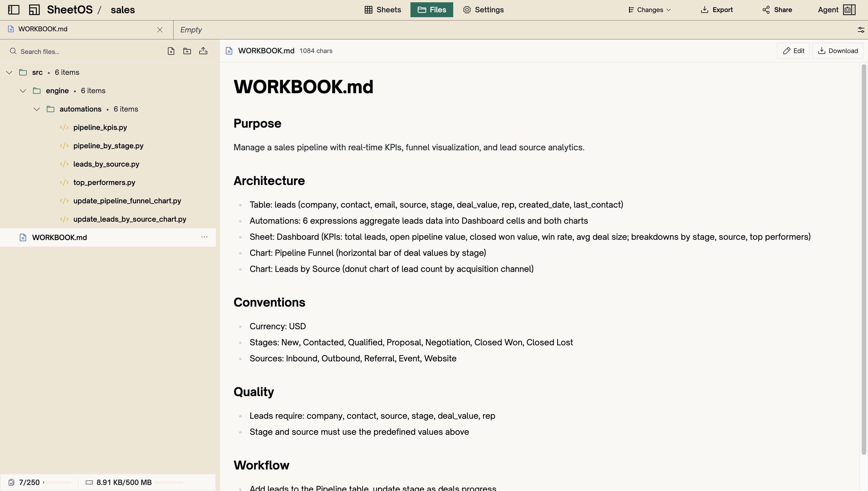
Task: Upload a file using the upload icon
Action: [203, 51]
